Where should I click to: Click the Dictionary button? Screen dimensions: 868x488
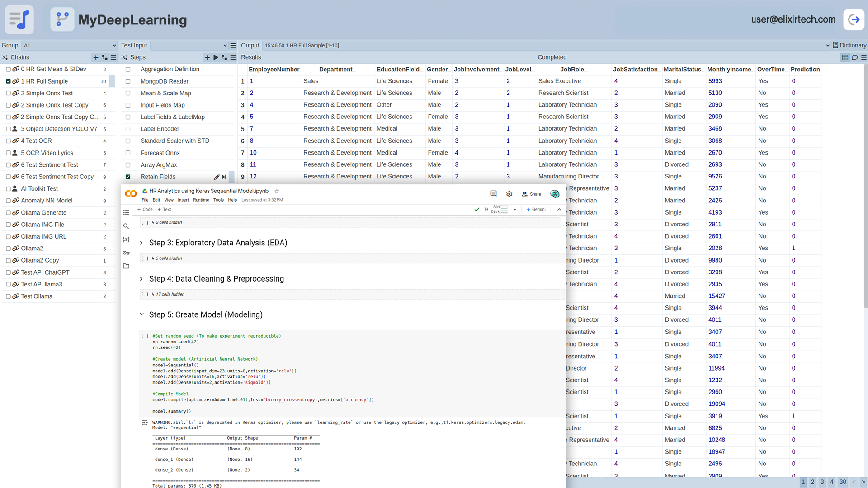point(849,45)
